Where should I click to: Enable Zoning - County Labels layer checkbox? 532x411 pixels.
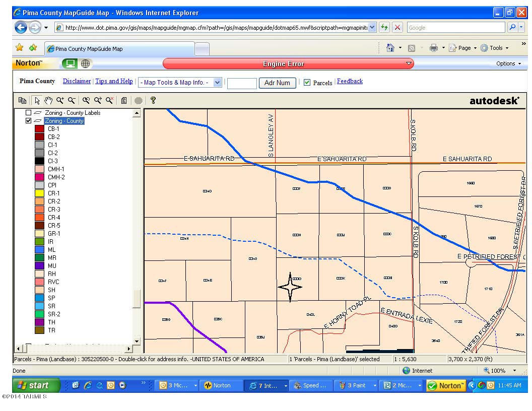point(29,113)
